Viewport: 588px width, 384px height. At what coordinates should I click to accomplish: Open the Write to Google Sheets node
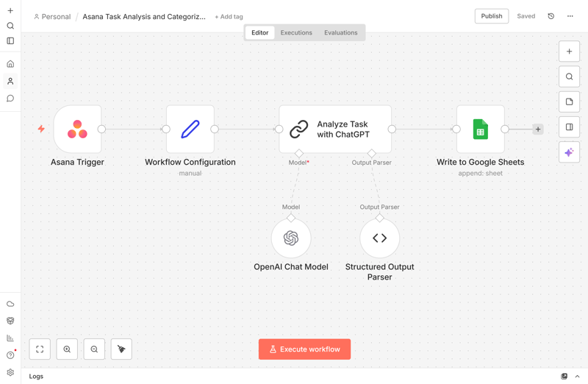coord(480,129)
